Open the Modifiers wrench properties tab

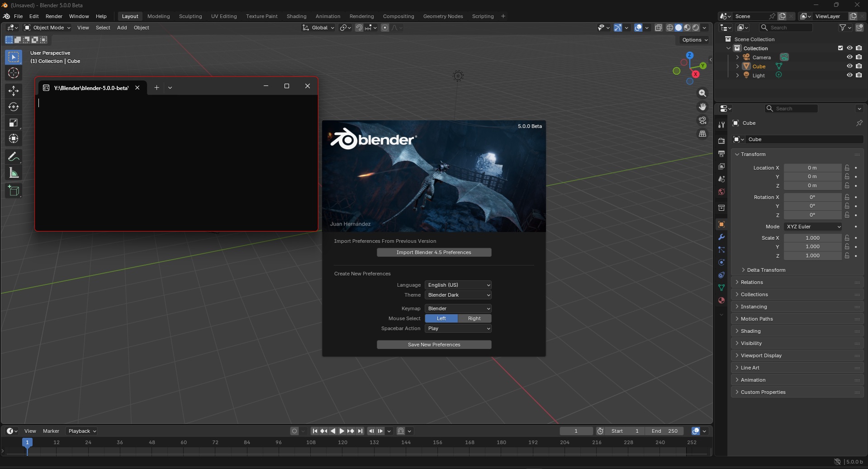[721, 237]
